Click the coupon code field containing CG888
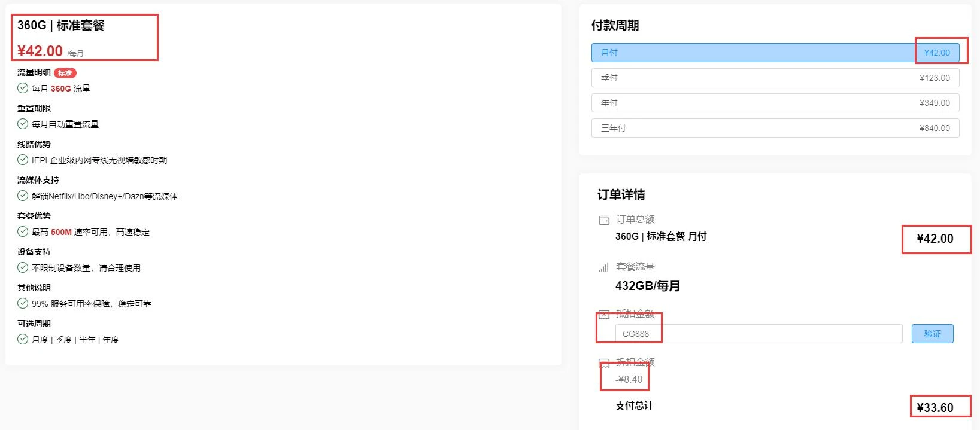 [758, 334]
